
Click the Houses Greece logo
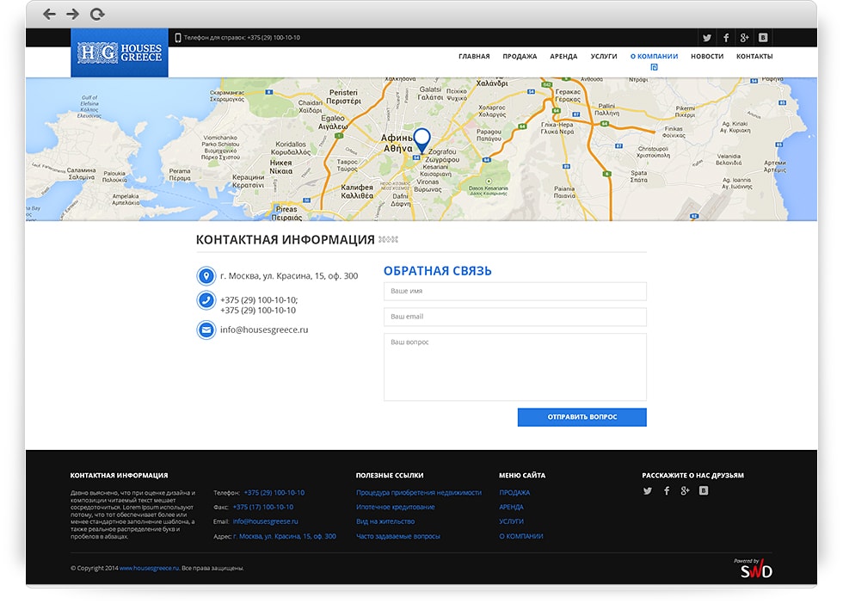(120, 53)
